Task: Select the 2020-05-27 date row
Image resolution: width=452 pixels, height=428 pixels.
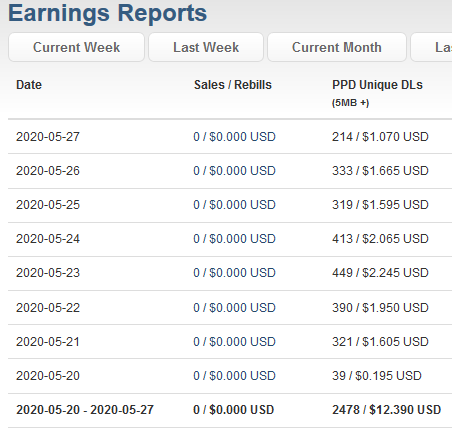Action: (230, 137)
